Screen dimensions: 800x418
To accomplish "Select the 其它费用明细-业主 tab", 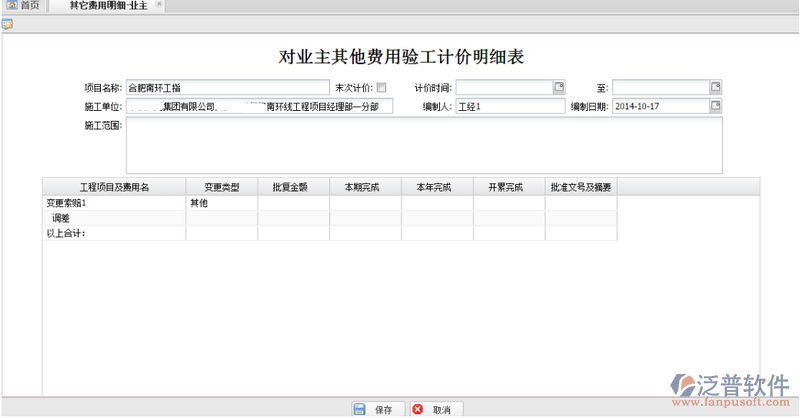I will click(108, 6).
